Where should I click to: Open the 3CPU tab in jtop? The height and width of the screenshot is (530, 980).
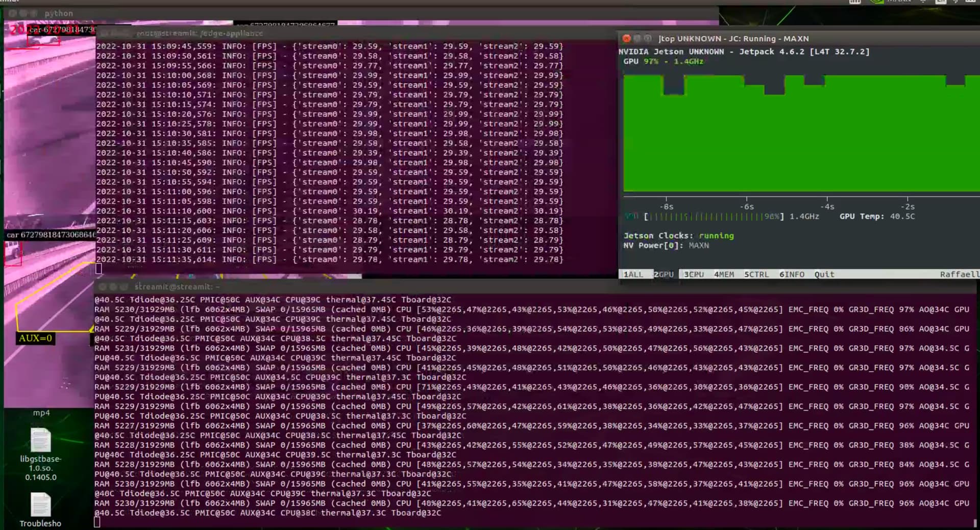click(694, 274)
